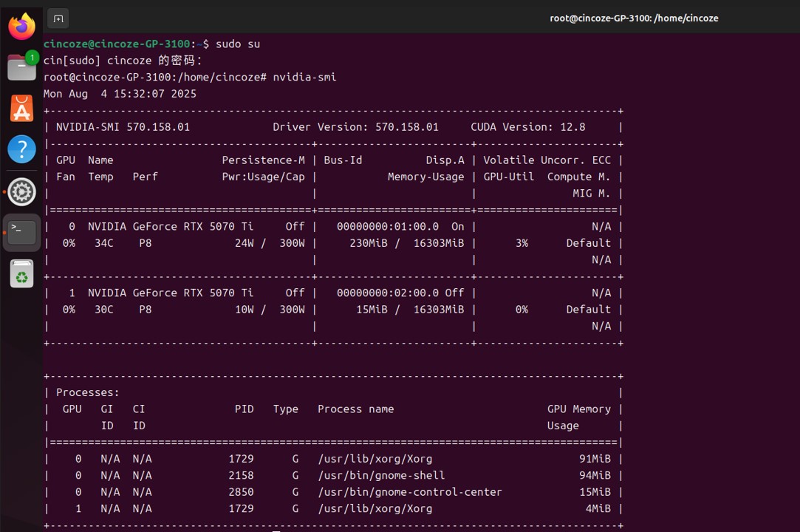
Task: Click GPU 1 name 'NVIDIA GeForce RTX 5070 Ti'
Action: pyautogui.click(x=171, y=293)
